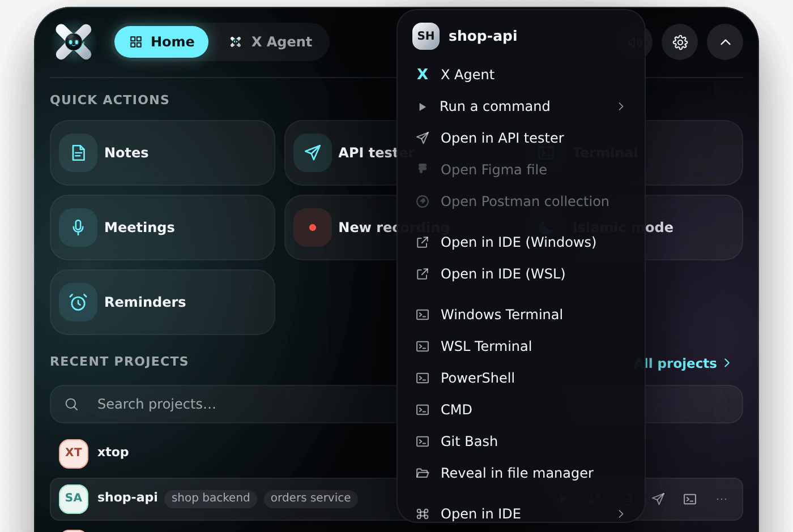
Task: Click the Notes document icon
Action: coord(78,153)
